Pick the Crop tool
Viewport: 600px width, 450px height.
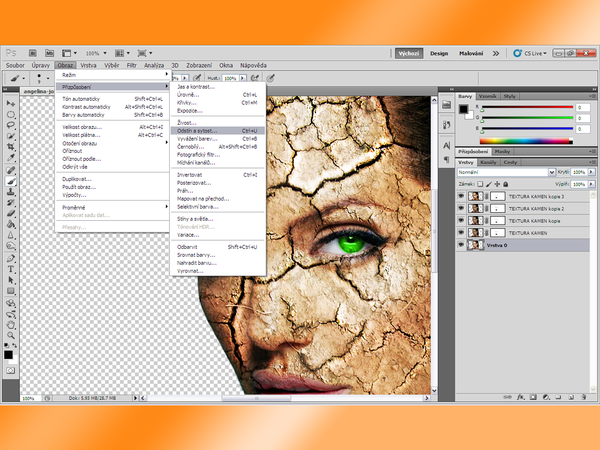click(x=10, y=147)
